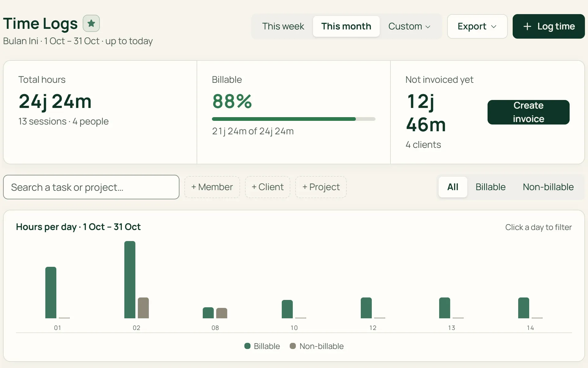This screenshot has height=368, width=588.
Task: Add a Member filter chip
Action: 212,187
